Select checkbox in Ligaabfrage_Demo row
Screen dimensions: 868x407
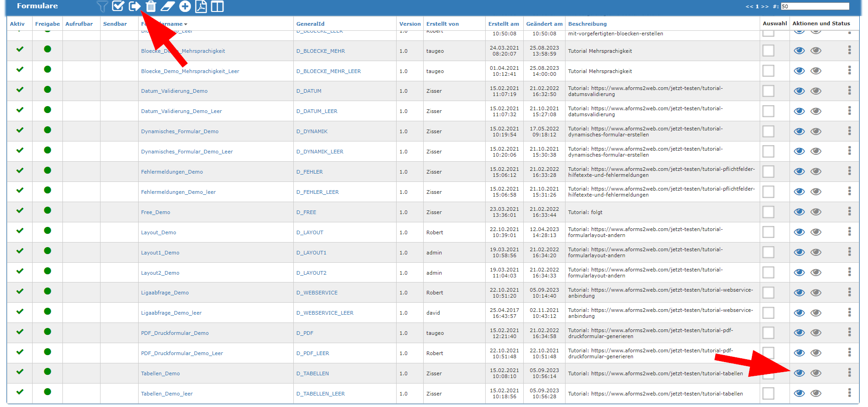[x=768, y=293]
